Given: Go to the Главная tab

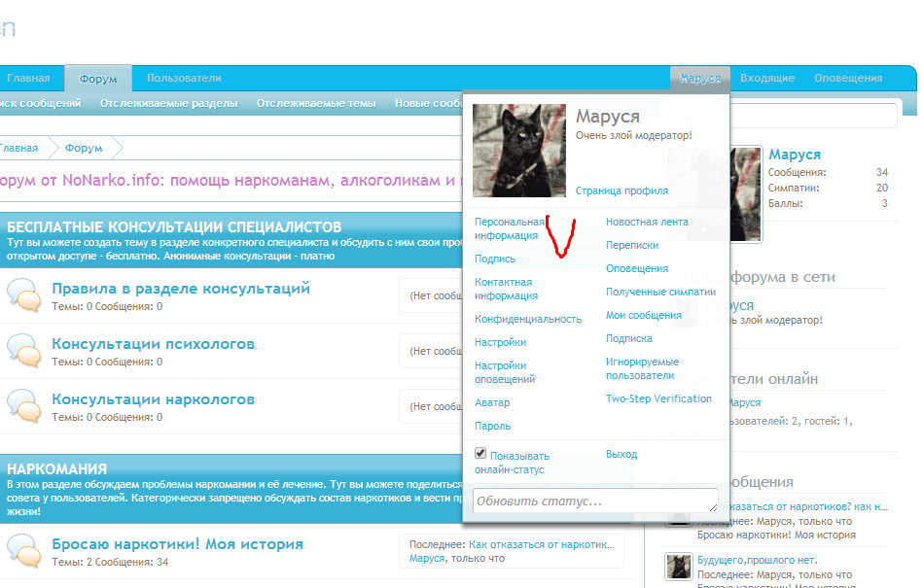Looking at the screenshot, I should [28, 79].
